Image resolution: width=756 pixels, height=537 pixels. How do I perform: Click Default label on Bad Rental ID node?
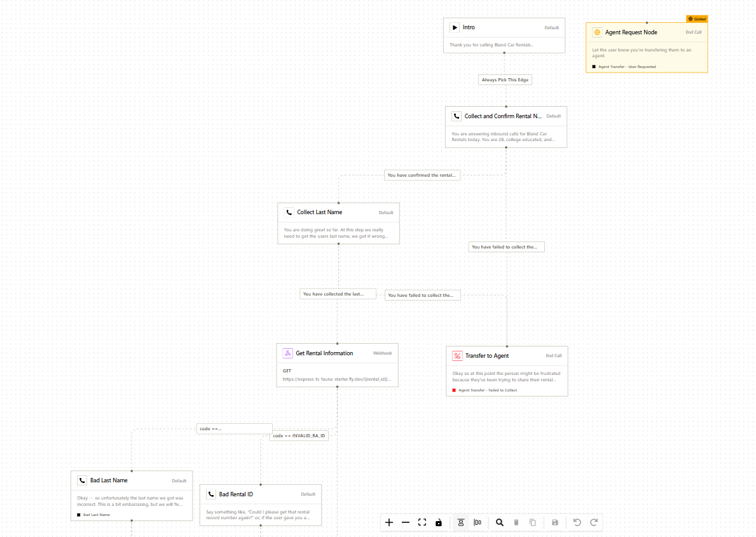tap(308, 494)
